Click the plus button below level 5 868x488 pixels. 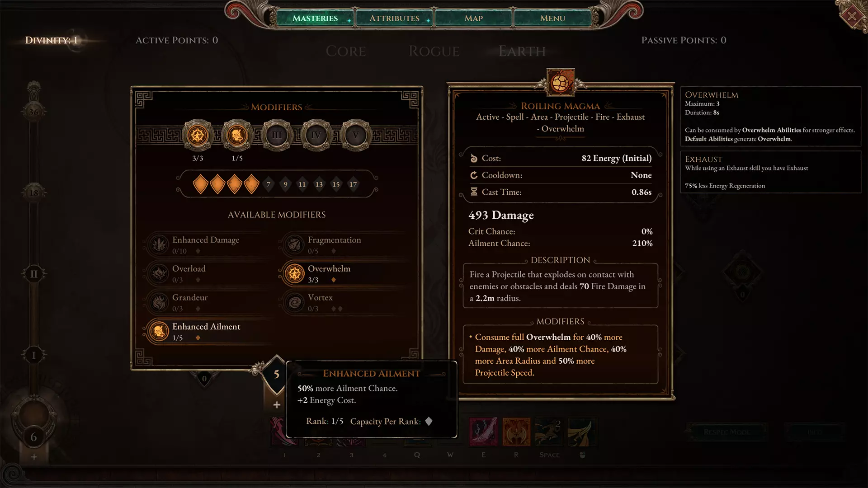click(277, 405)
